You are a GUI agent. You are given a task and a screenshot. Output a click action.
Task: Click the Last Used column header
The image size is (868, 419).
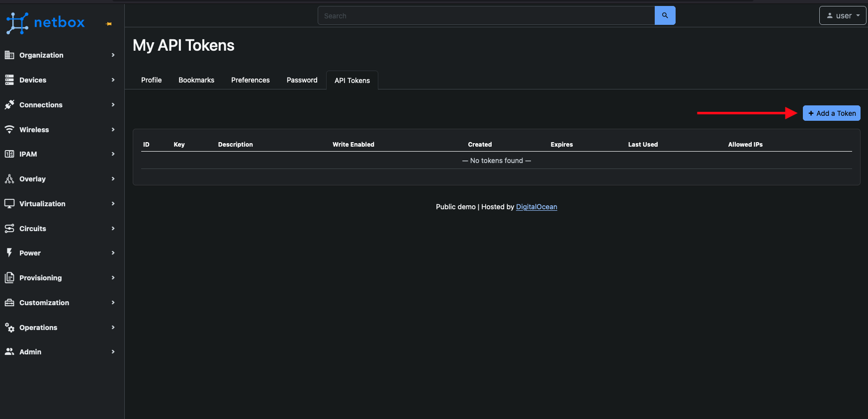(x=643, y=145)
